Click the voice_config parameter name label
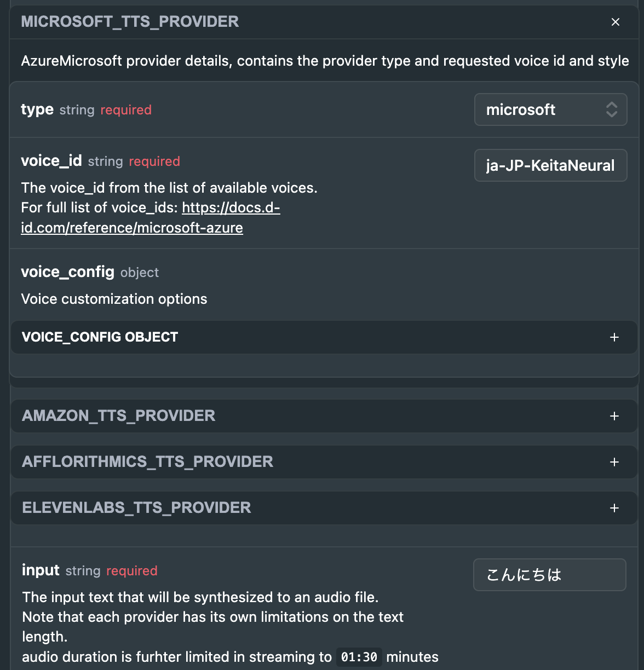 click(x=67, y=272)
